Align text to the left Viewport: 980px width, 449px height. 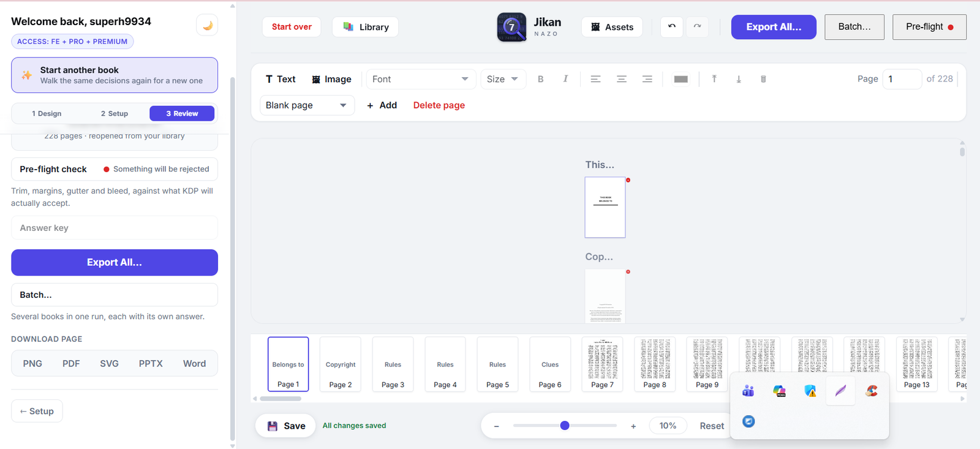tap(595, 79)
